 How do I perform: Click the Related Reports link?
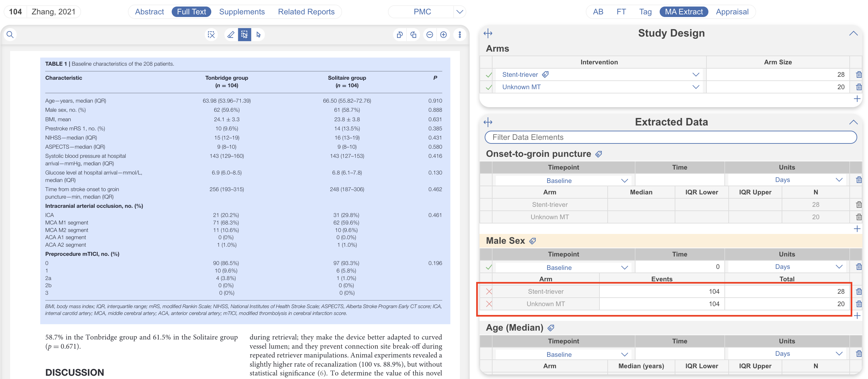(306, 12)
